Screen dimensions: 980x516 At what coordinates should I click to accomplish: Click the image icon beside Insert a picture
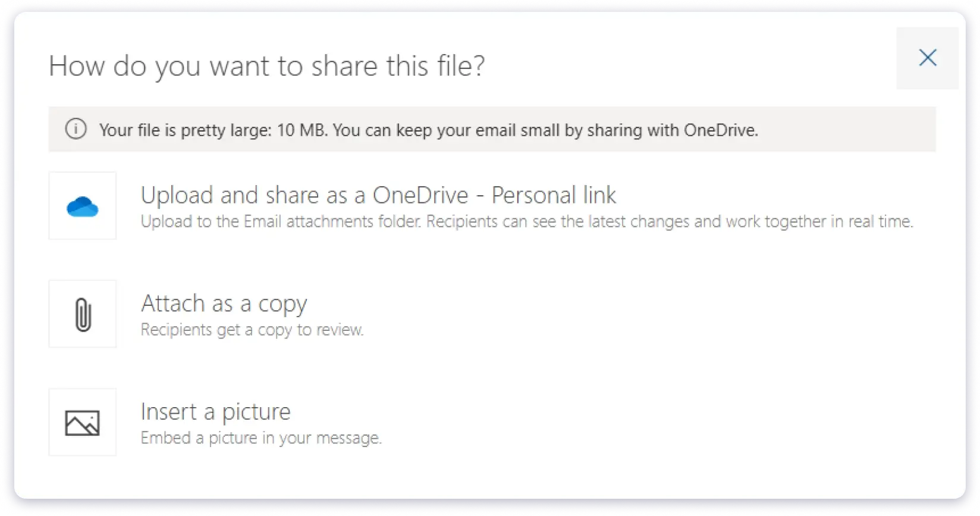82,422
